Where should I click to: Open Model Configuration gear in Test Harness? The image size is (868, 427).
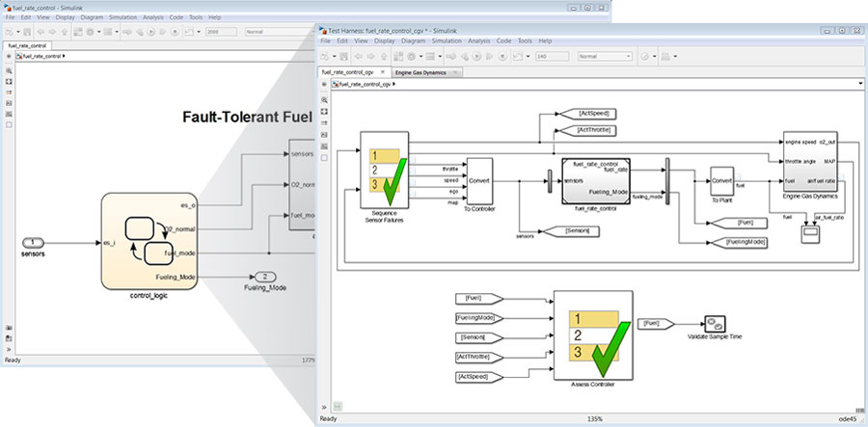[411, 57]
